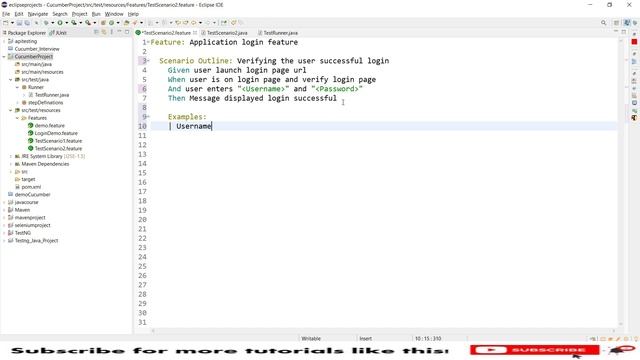This screenshot has width=640, height=360.
Task: Close the TestScenario2.feature editor tab
Action: [x=195, y=33]
